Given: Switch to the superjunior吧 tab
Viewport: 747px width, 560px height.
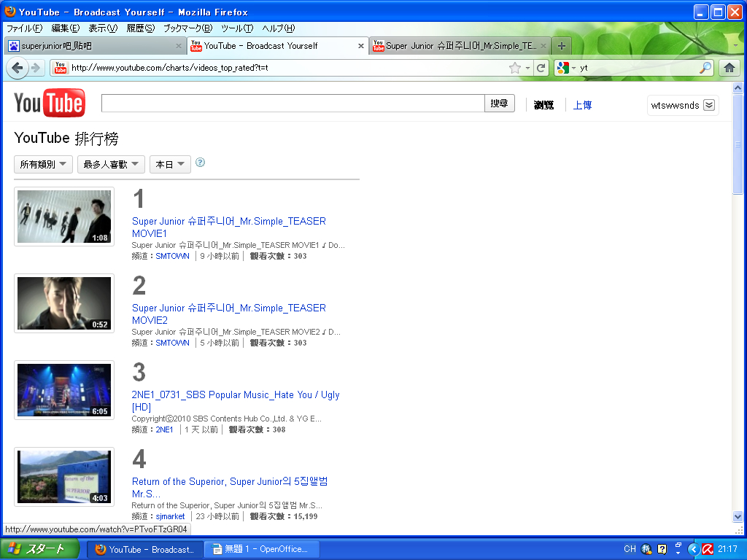Looking at the screenshot, I should [96, 46].
